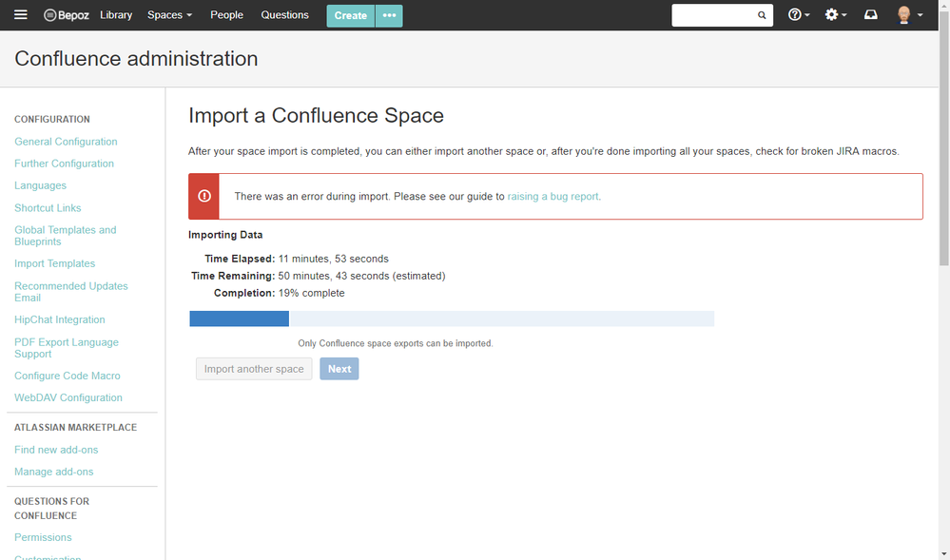Go to Configure Code Macro

pos(68,376)
